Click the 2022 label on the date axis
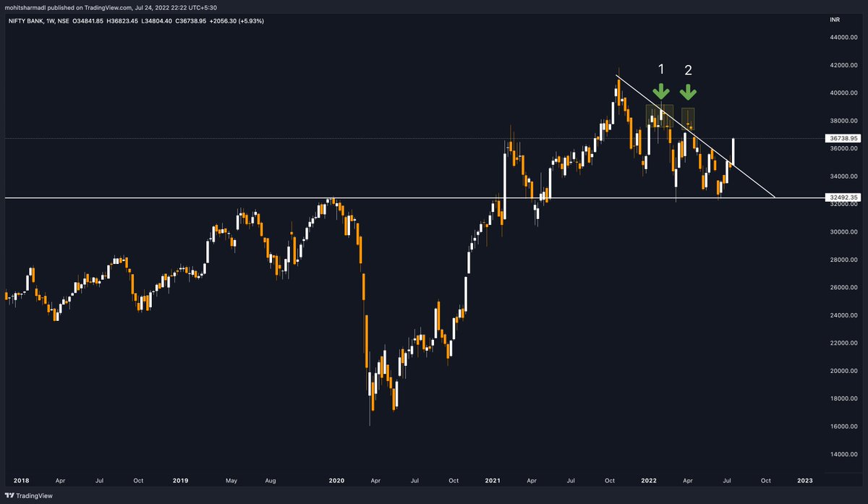Screen dimensions: 868x504 pos(649,480)
